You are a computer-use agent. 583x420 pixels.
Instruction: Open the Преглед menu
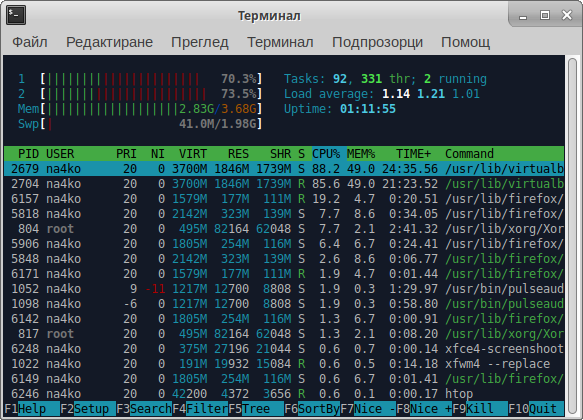[x=200, y=42]
